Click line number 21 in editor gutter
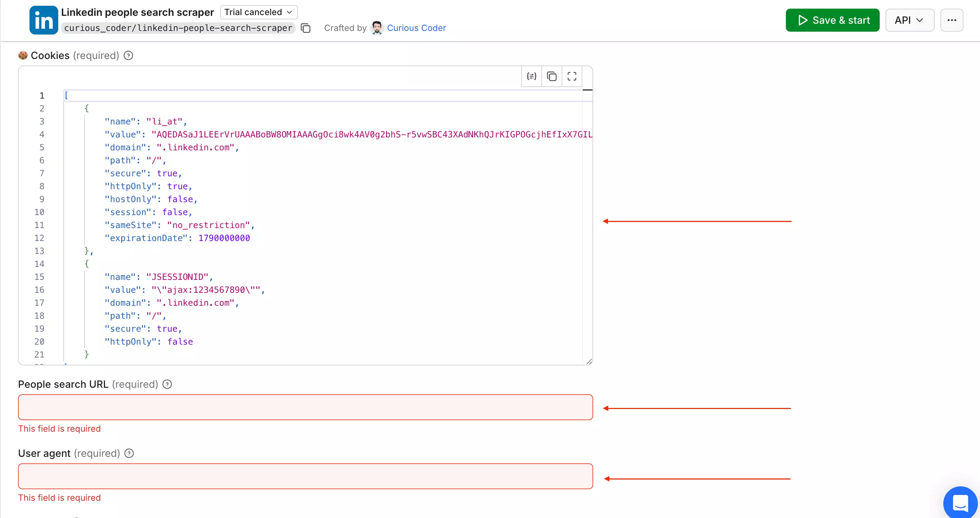This screenshot has width=980, height=518. [39, 354]
